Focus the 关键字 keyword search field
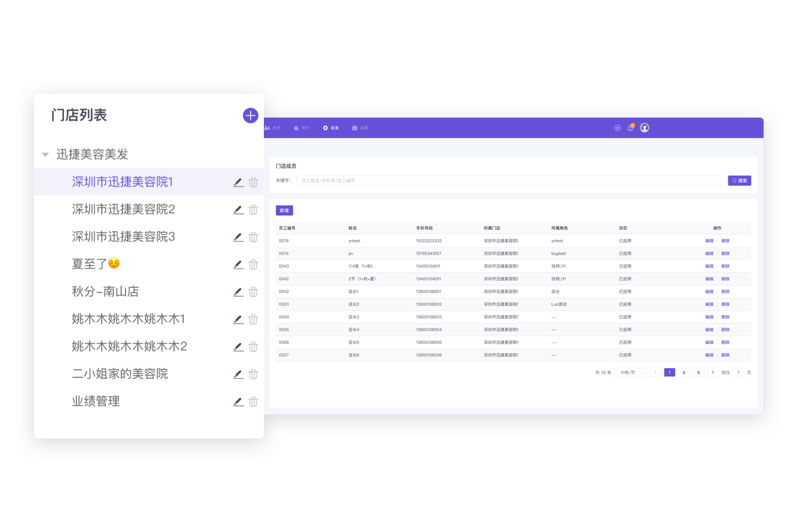 point(509,181)
